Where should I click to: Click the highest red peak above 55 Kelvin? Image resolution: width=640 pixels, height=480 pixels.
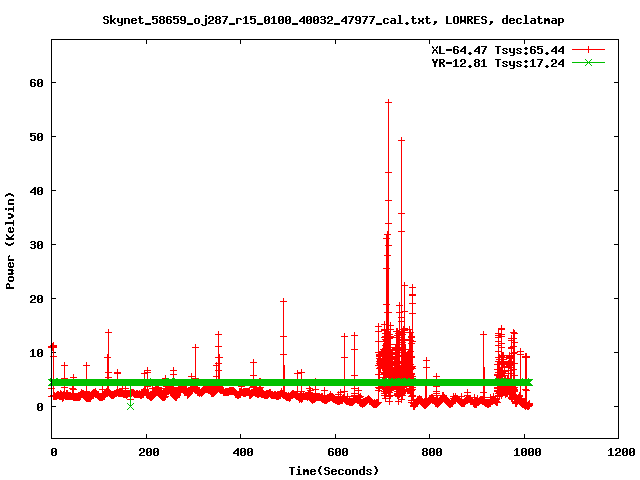pyautogui.click(x=388, y=102)
